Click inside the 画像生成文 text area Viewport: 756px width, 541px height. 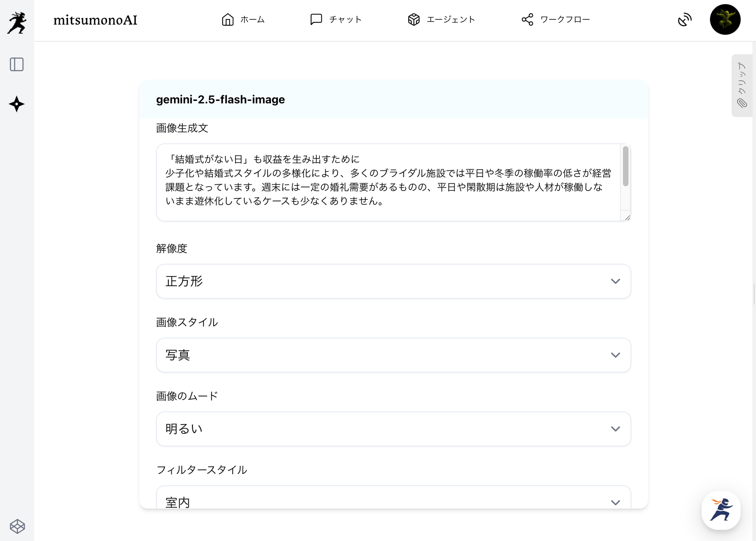386,181
